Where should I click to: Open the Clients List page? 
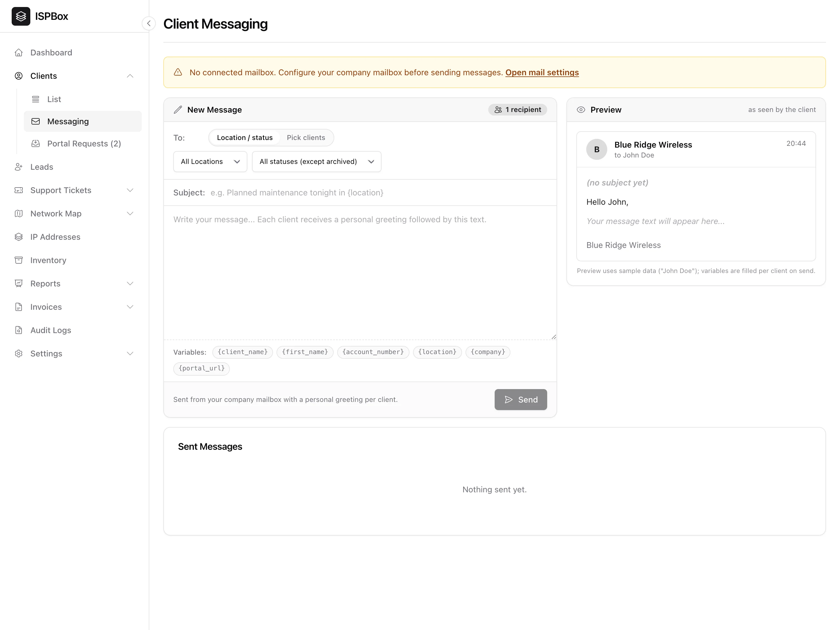83,99
